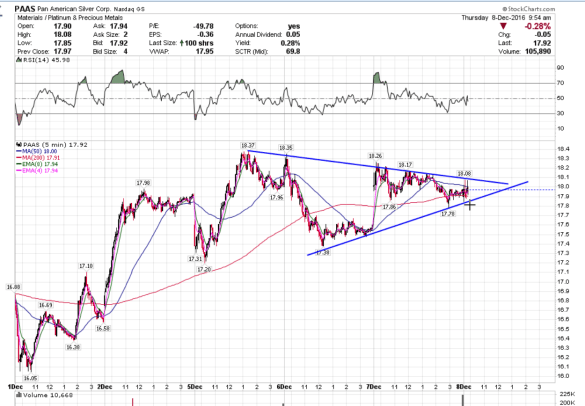Click the 18.08 price label above the last candles
The height and width of the screenshot is (406, 585).
click(x=464, y=174)
